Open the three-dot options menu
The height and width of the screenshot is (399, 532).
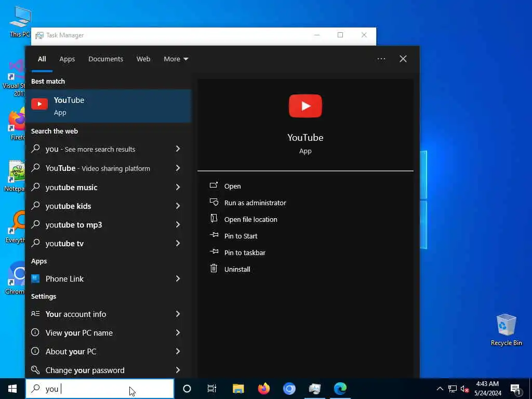[381, 59]
